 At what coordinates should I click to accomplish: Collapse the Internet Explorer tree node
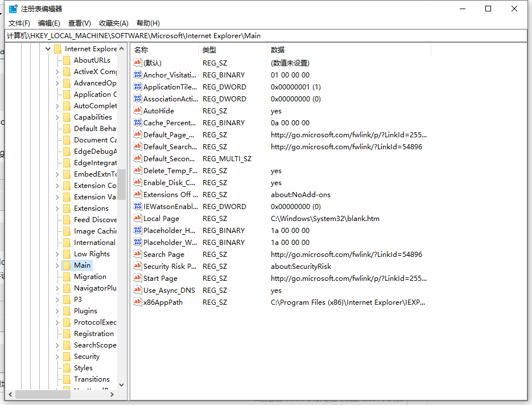click(48, 49)
